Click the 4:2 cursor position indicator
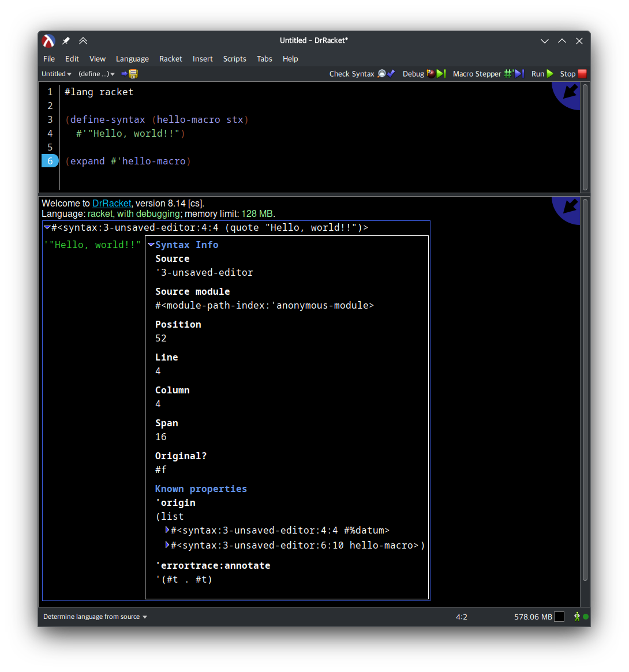This screenshot has height=672, width=629. coord(461,617)
